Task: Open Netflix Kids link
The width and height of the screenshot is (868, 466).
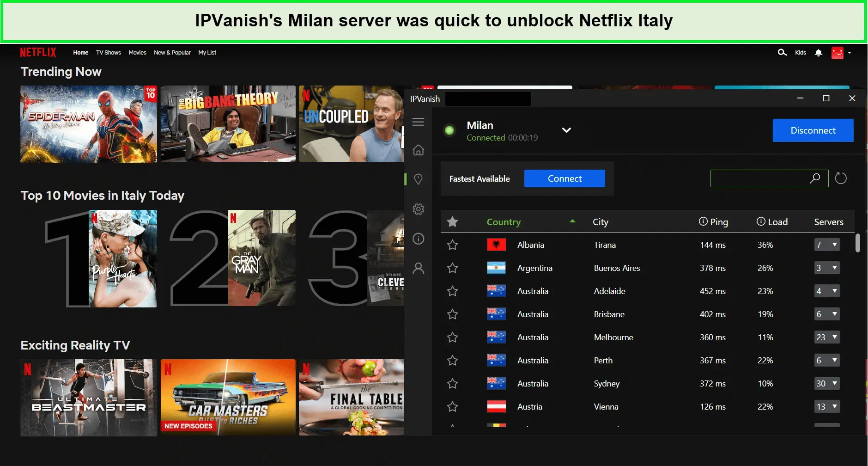Action: pos(801,53)
